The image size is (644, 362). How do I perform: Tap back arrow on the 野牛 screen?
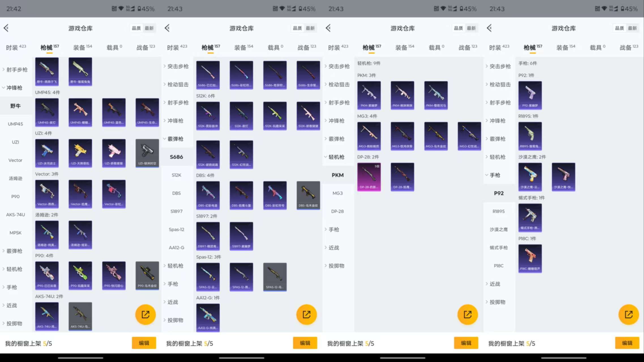click(x=6, y=28)
